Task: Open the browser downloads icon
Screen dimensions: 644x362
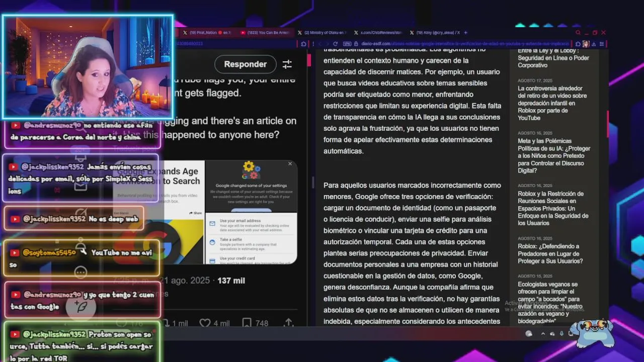Action: (594, 44)
